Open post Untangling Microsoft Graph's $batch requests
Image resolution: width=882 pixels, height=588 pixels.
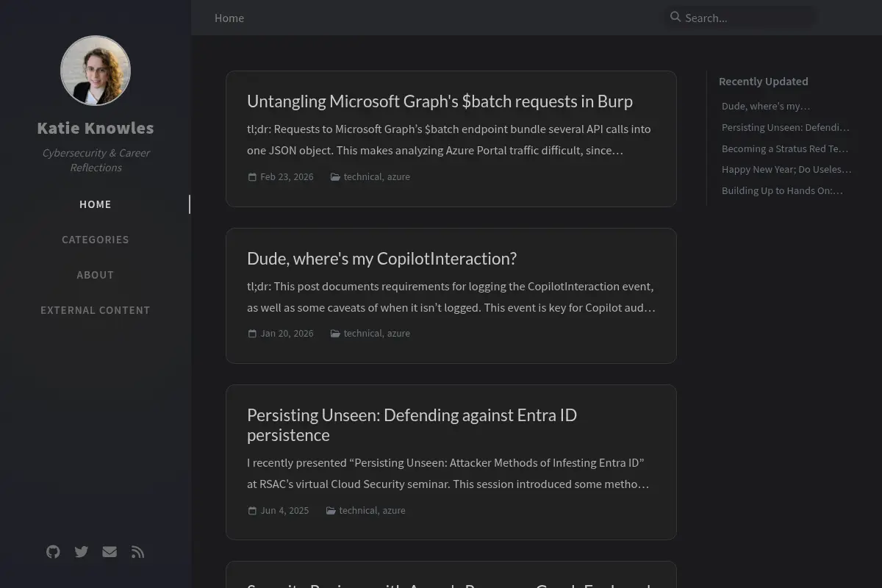point(440,101)
